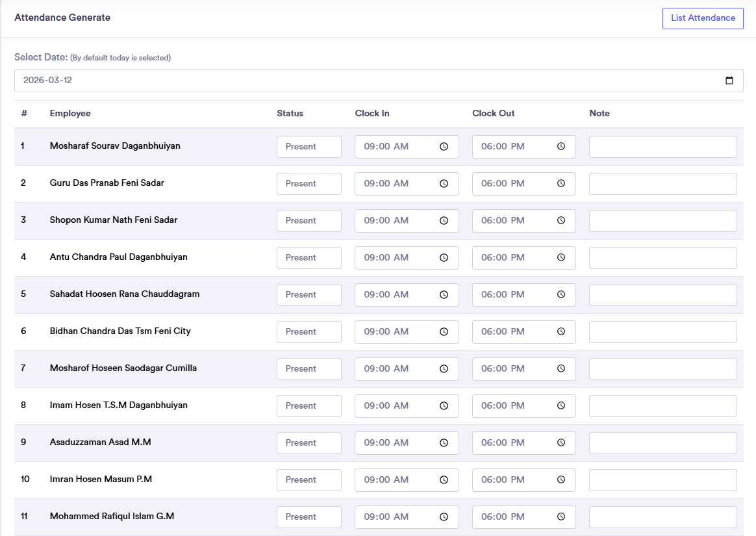Click clock icon in Bidhan Chandra Das's Clock Out
The width and height of the screenshot is (756, 536).
coord(561,332)
